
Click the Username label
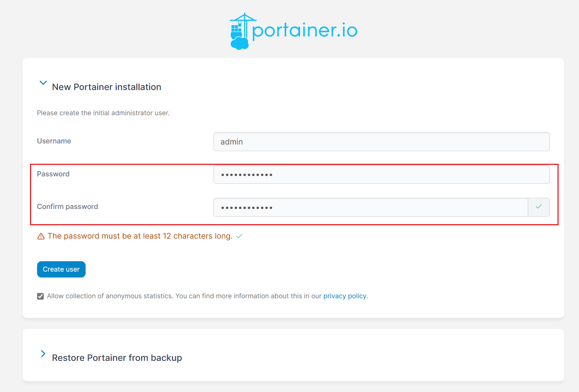click(54, 141)
